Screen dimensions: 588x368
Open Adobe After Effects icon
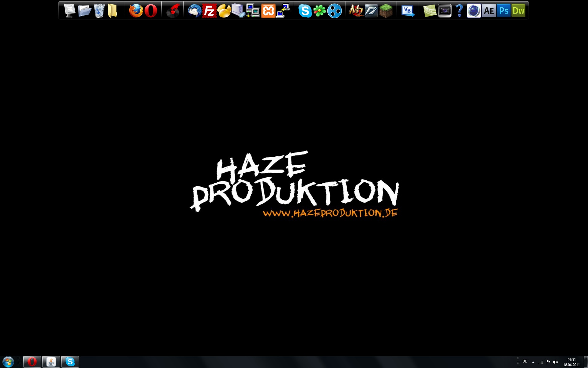(489, 11)
